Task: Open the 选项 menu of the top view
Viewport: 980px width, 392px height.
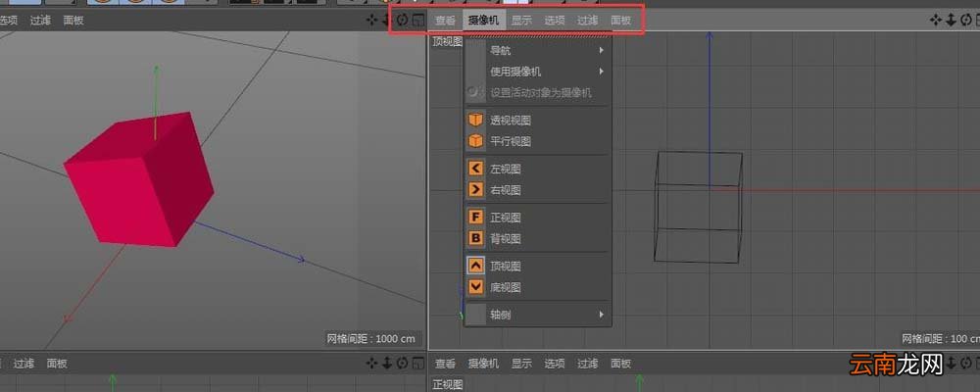Action: [x=555, y=21]
